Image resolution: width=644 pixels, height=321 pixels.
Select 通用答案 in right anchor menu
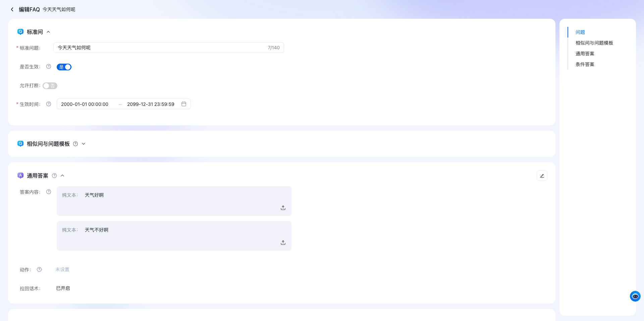[x=585, y=54]
